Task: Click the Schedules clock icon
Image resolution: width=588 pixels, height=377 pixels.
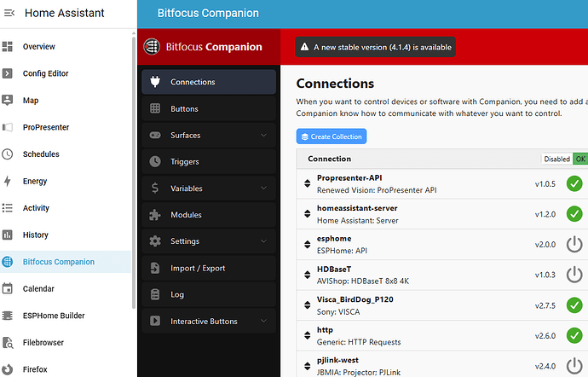Action: click(8, 154)
